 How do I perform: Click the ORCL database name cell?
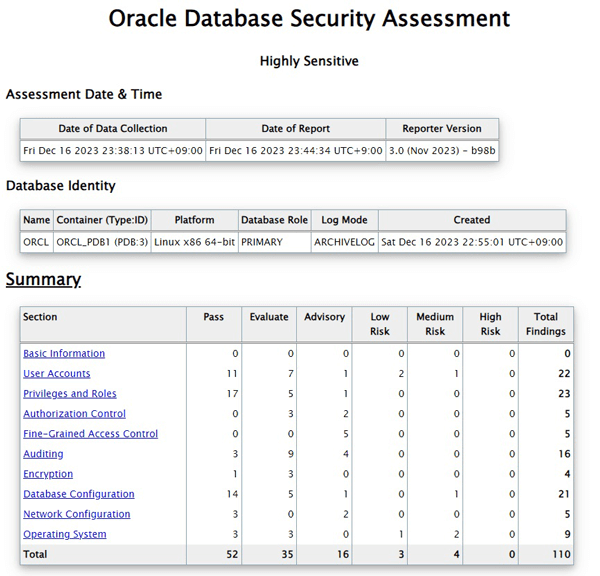click(36, 242)
